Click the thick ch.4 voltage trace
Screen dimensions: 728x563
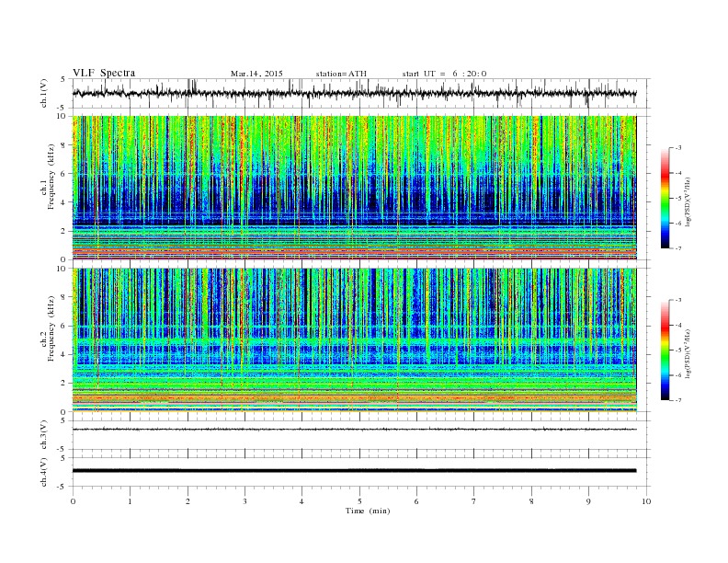tap(354, 471)
